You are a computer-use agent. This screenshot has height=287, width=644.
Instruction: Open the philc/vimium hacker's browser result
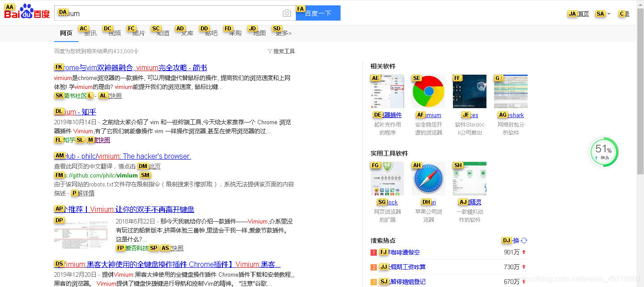[123, 156]
